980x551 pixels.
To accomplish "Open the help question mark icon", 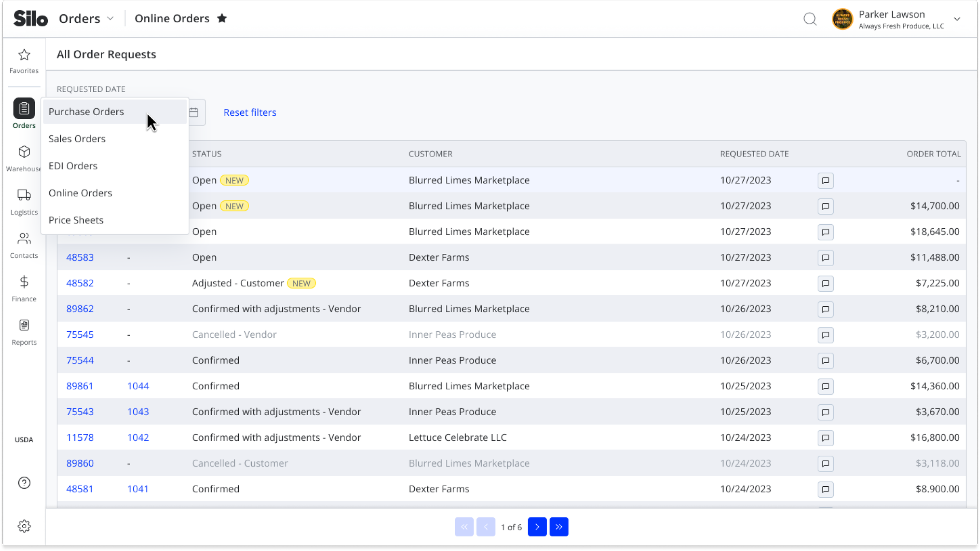I will 24,483.
